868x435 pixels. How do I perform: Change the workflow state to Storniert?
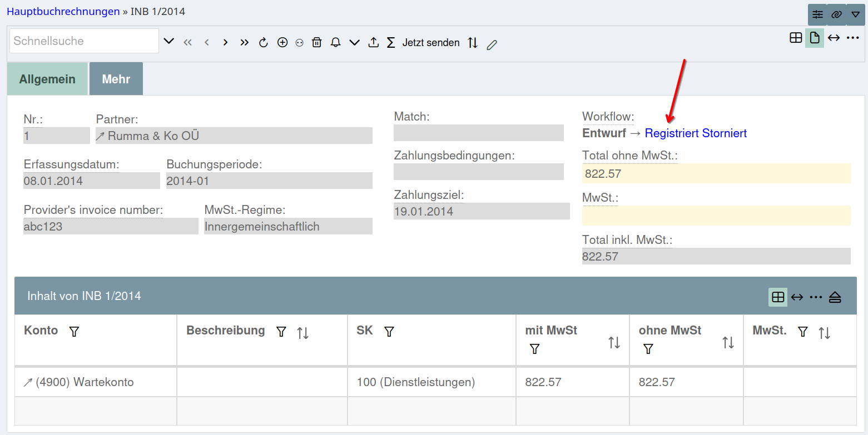[x=725, y=133]
